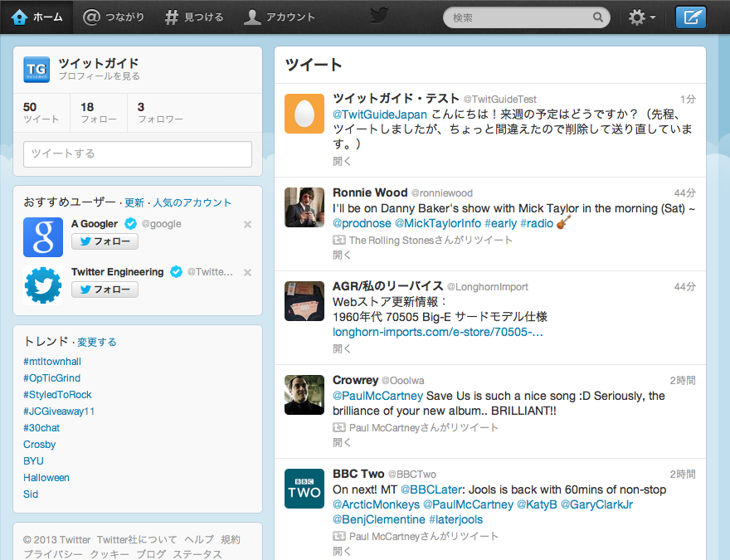Viewport: 730px width, 560px height.
Task: Click 更新 to refresh suggested users
Action: click(134, 202)
